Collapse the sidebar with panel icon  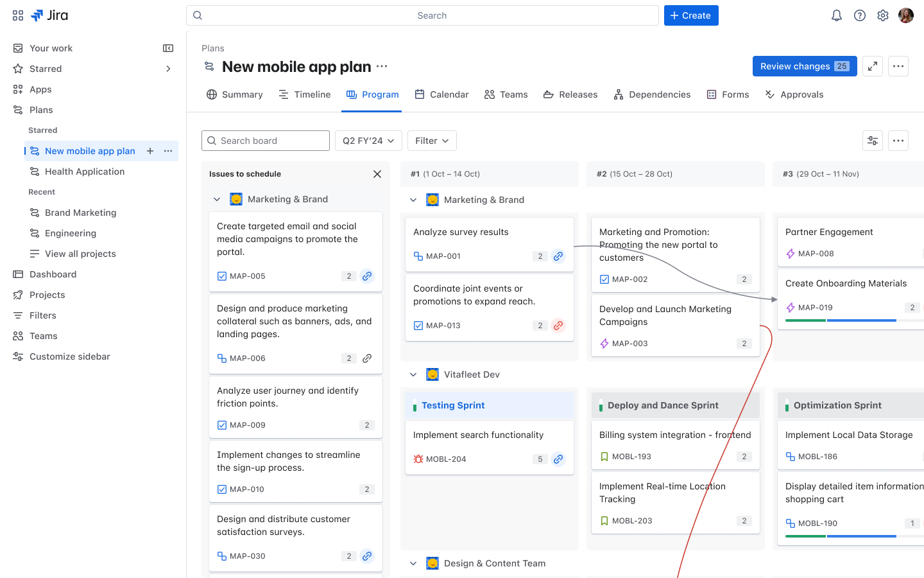[168, 48]
